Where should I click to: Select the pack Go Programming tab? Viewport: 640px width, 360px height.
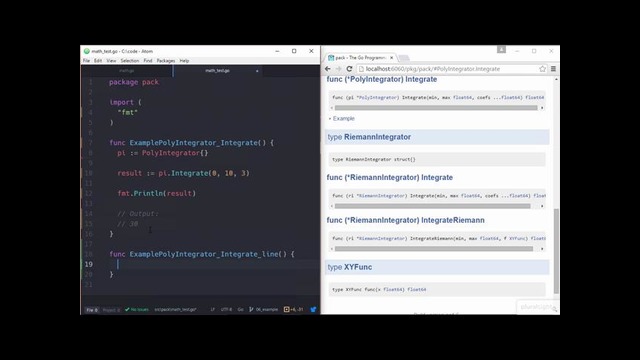pos(359,58)
